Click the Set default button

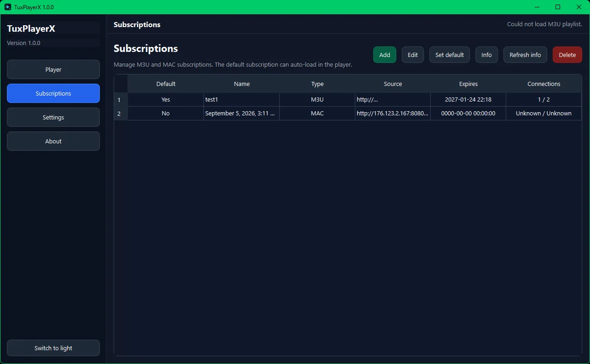[449, 55]
